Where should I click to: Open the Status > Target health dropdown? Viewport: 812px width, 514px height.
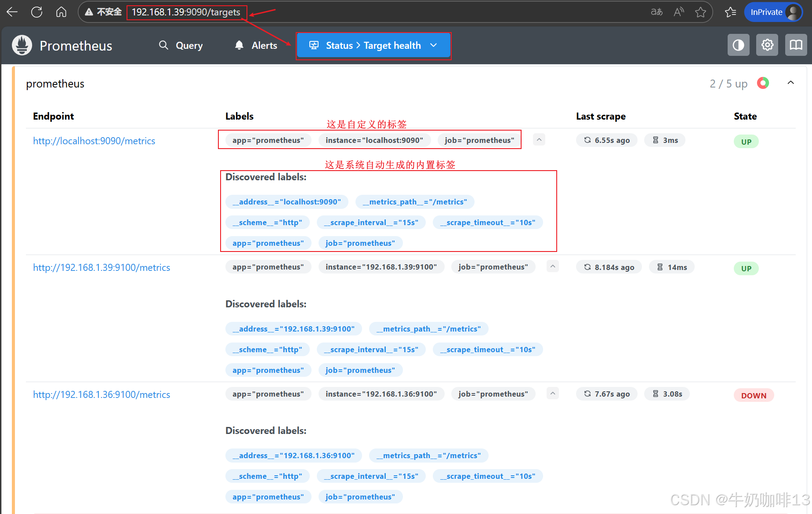tap(373, 45)
